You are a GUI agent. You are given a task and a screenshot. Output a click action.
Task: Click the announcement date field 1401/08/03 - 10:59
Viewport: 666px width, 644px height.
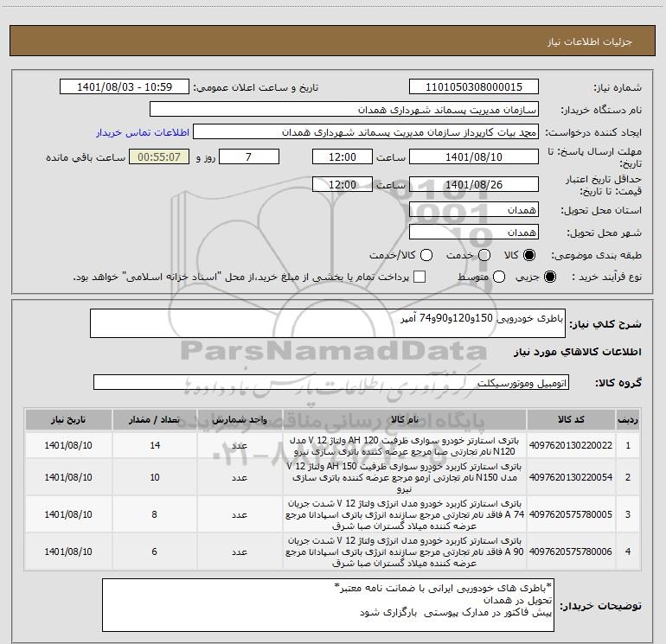[125, 86]
